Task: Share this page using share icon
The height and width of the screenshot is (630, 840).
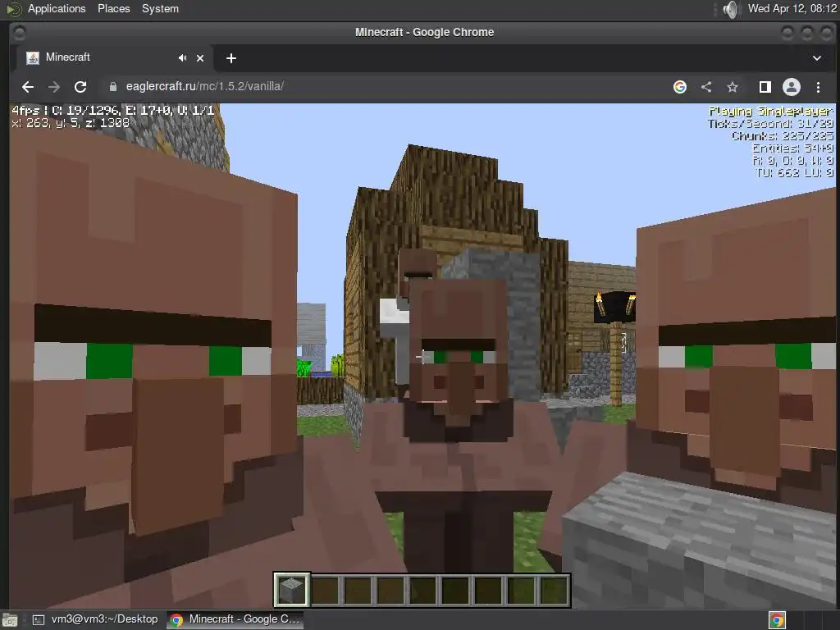Action: pos(706,87)
